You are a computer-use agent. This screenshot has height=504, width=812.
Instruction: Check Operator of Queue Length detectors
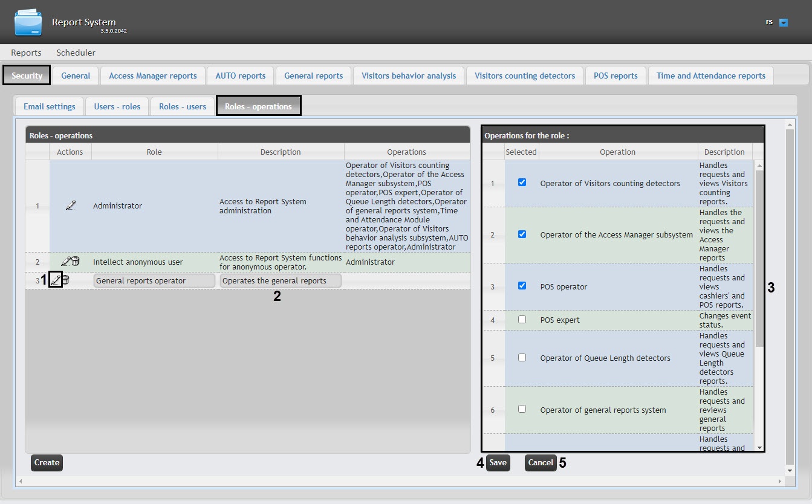[x=522, y=358]
